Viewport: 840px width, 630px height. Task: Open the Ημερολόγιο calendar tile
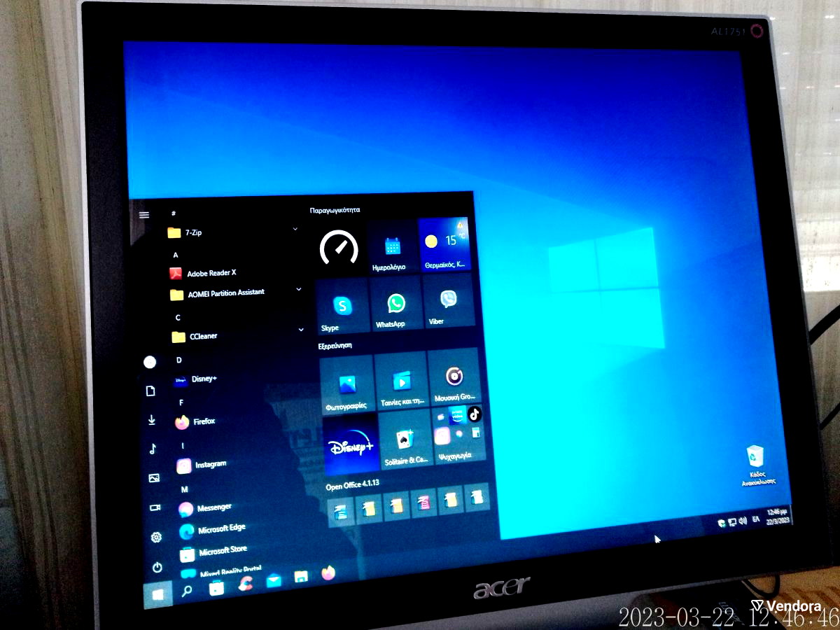(x=392, y=247)
